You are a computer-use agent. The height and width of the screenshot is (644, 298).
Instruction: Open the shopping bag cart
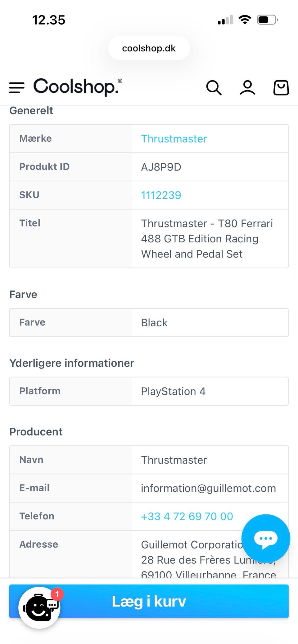[x=281, y=88]
